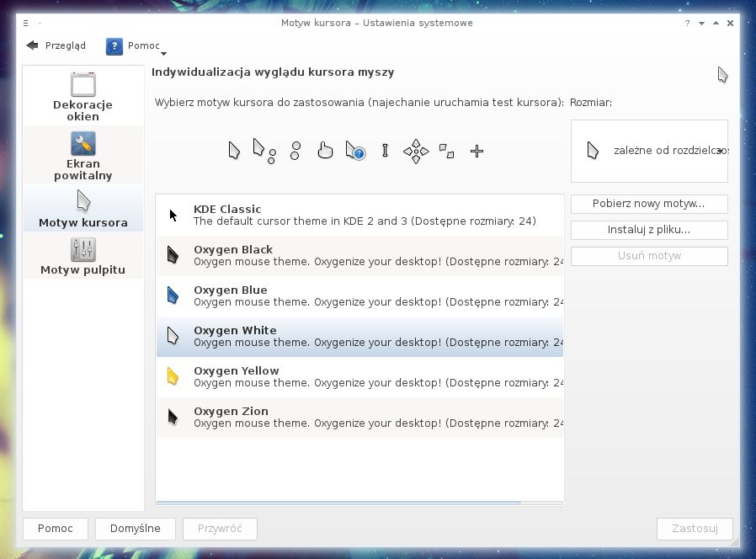Click the Przywróć button

[x=220, y=529]
